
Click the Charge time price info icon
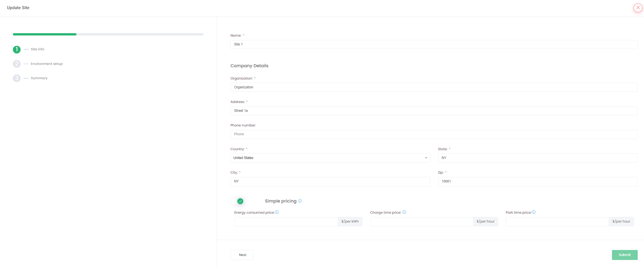[404, 212]
